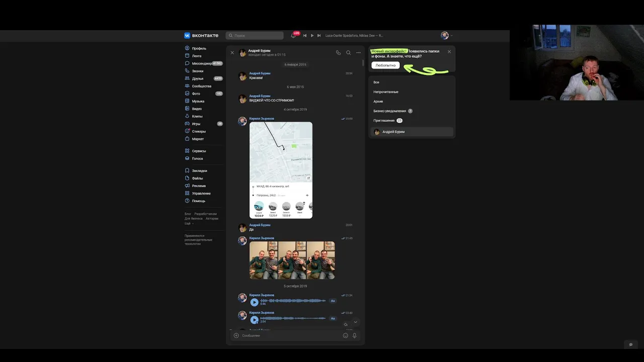Open the Для бизнеса footer link
The width and height of the screenshot is (644, 362).
(x=194, y=219)
